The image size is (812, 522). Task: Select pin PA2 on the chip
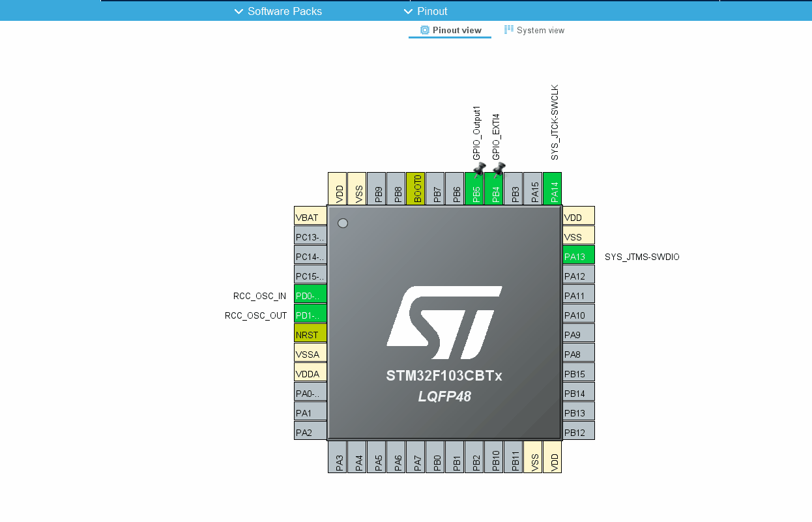tap(310, 431)
